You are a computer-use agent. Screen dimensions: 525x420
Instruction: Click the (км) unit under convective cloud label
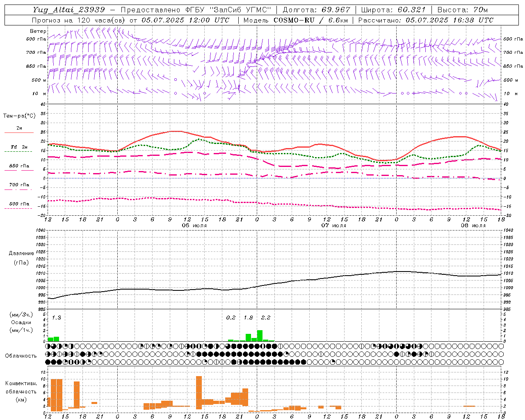click(x=21, y=399)
